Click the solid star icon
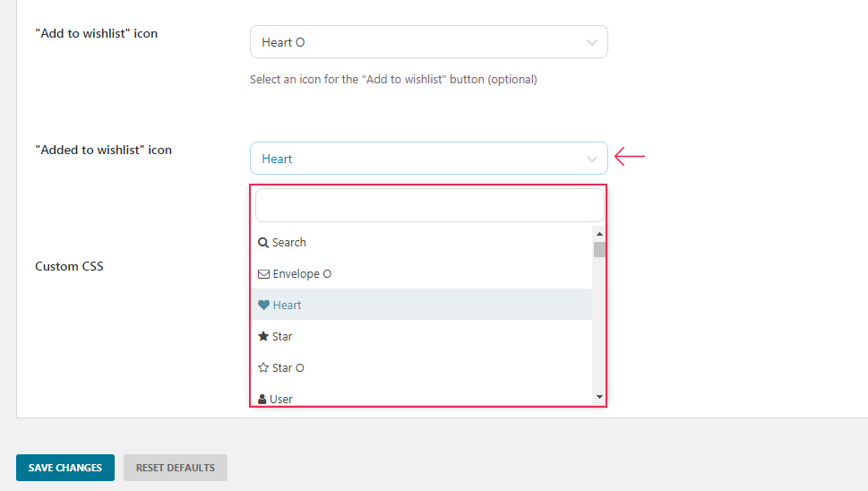 263,337
